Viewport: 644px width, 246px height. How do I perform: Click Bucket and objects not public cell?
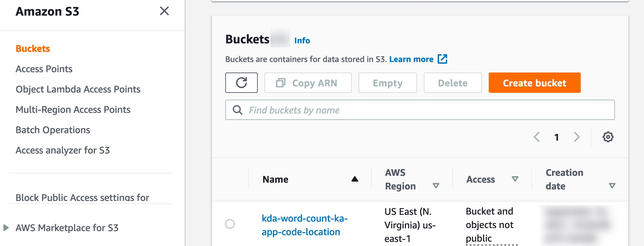pyautogui.click(x=489, y=225)
